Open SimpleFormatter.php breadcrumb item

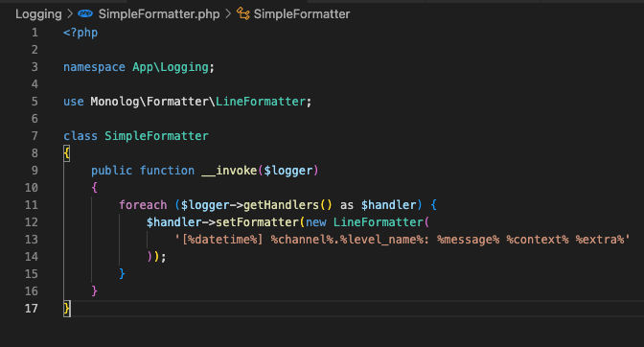coord(159,14)
